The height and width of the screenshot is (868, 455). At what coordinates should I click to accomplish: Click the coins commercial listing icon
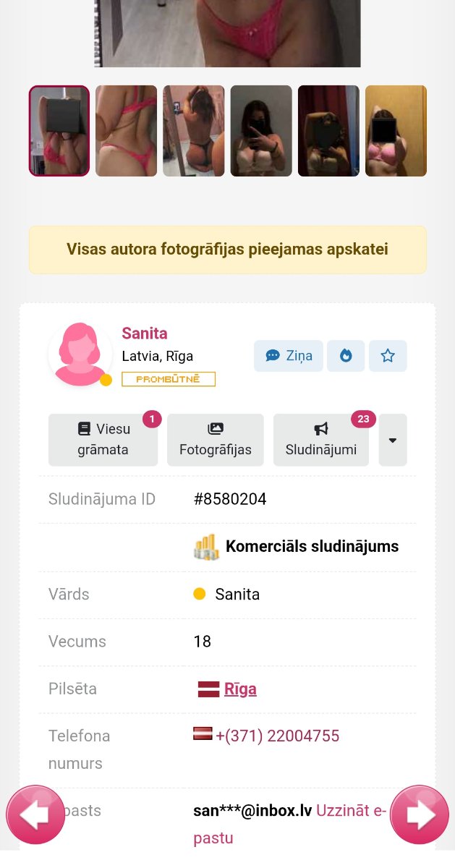206,547
